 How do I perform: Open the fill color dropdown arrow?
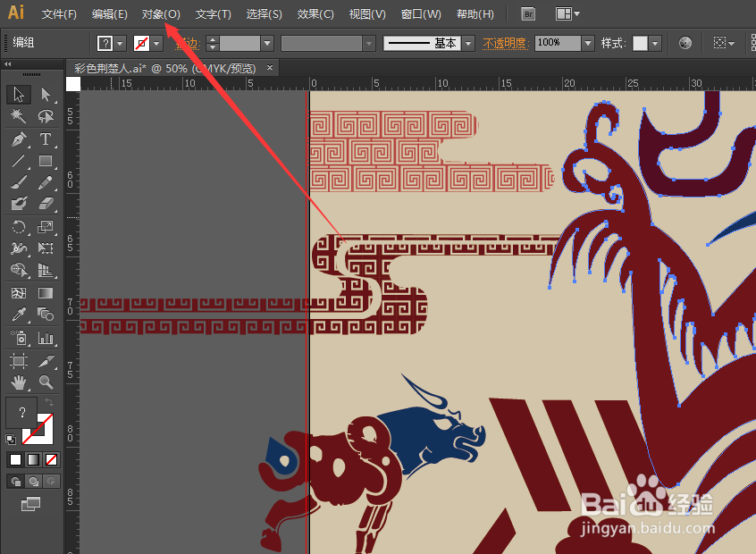120,44
